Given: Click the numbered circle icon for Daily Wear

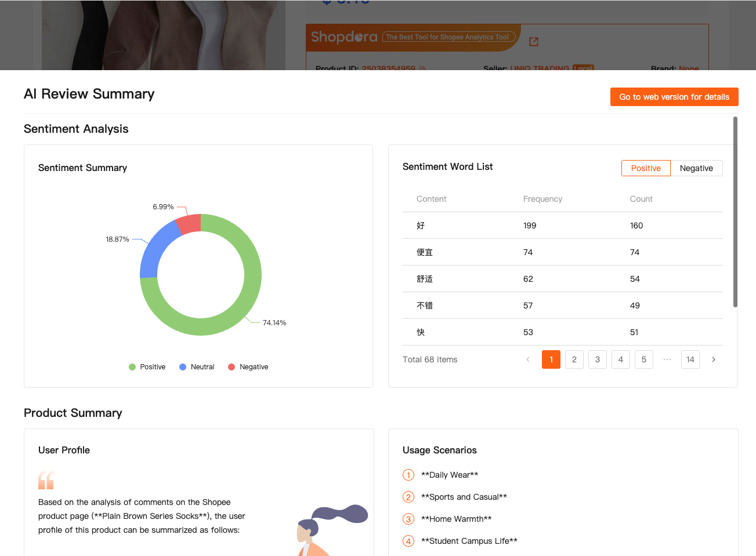Looking at the screenshot, I should pyautogui.click(x=408, y=475).
